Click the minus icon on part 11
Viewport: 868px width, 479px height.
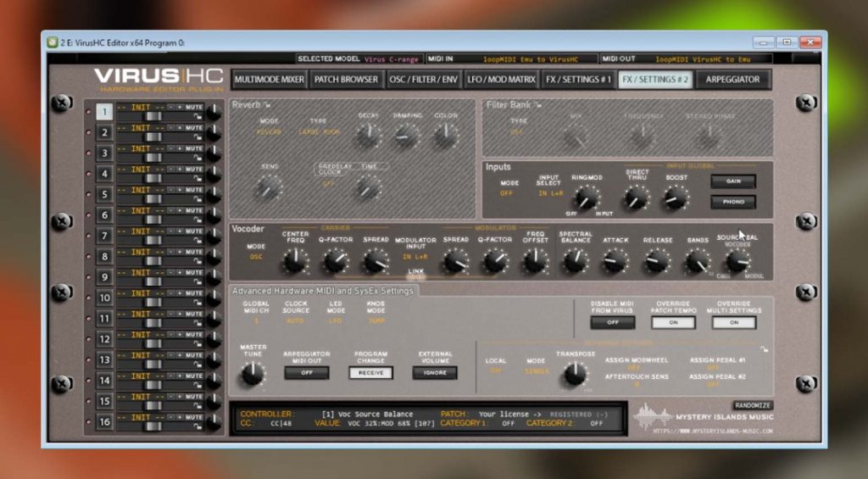(x=170, y=314)
